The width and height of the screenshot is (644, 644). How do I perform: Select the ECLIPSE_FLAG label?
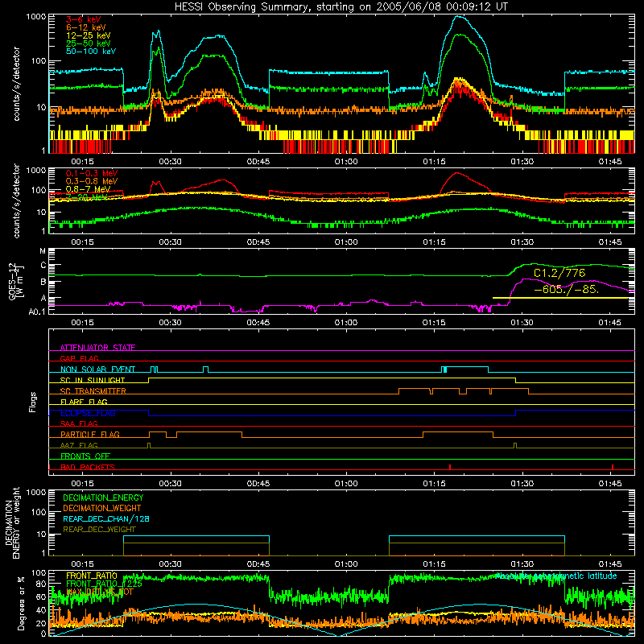(88, 413)
